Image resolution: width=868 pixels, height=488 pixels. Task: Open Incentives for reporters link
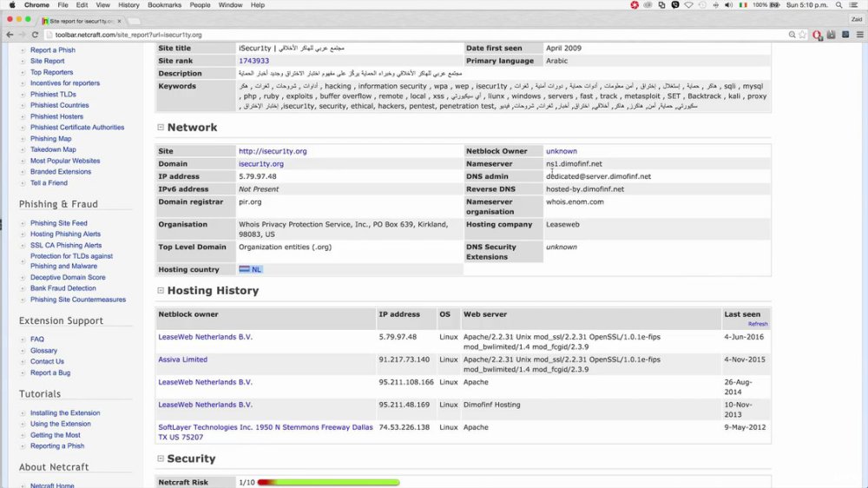click(x=65, y=83)
